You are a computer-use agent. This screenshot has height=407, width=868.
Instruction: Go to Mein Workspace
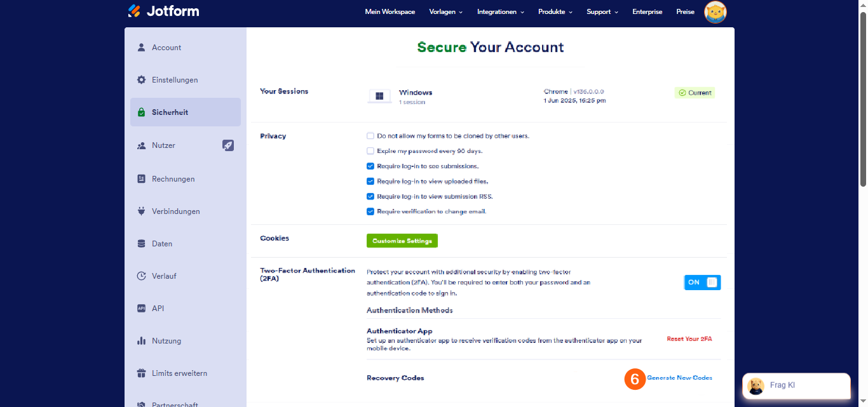[x=390, y=12]
